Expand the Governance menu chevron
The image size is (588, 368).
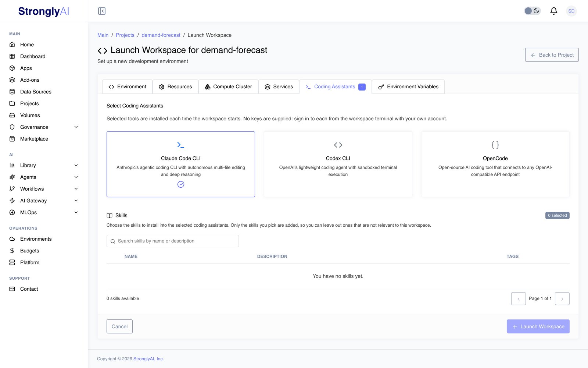tap(76, 127)
